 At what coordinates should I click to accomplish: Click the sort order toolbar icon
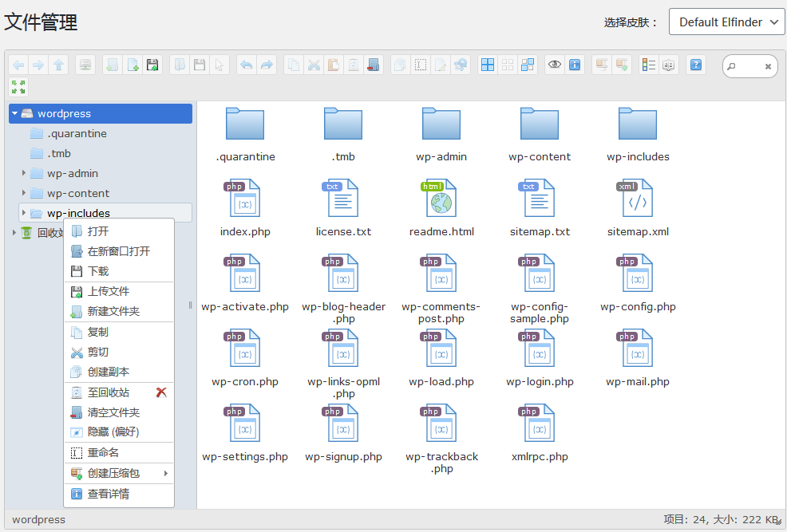669,64
